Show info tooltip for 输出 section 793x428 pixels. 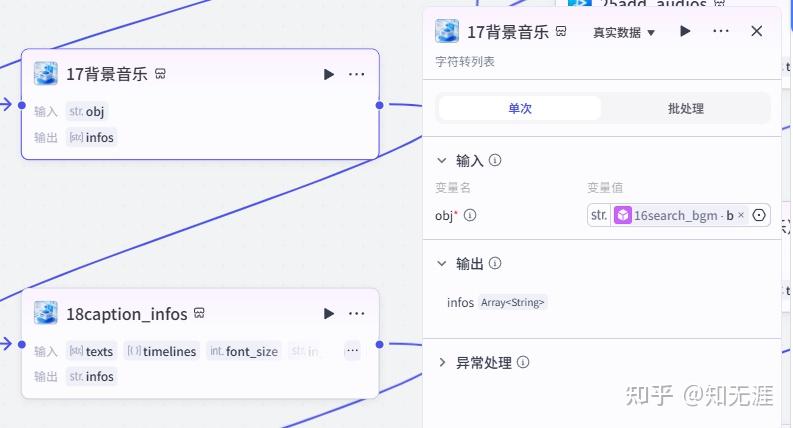[495, 263]
